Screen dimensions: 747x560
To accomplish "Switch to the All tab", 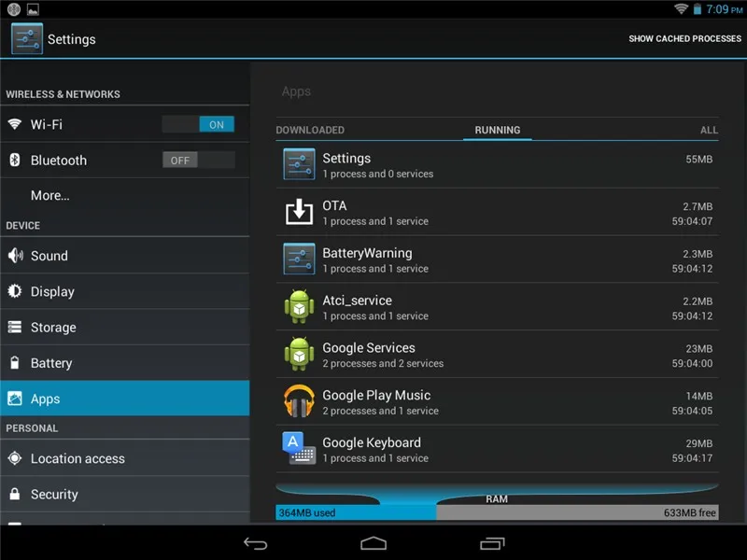I will click(709, 130).
